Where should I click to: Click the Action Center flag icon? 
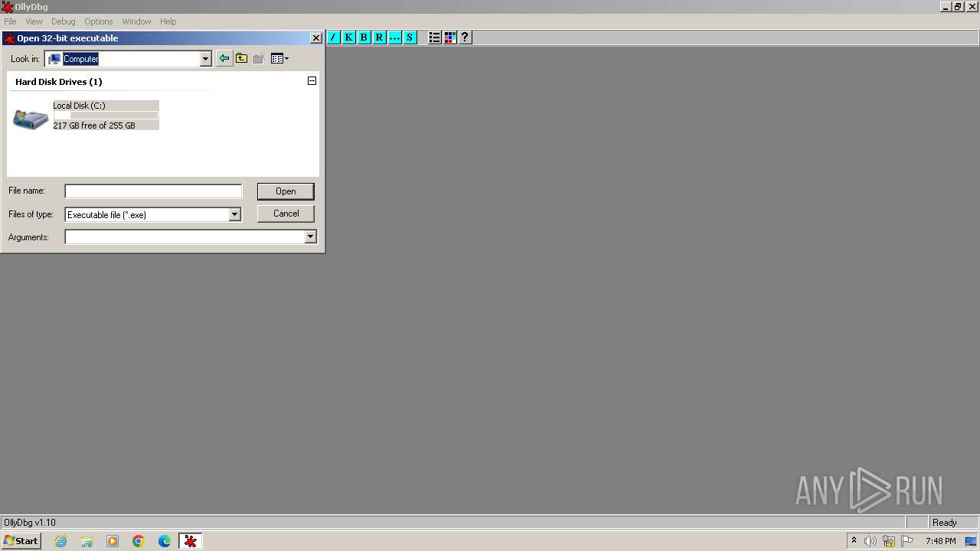coord(907,541)
